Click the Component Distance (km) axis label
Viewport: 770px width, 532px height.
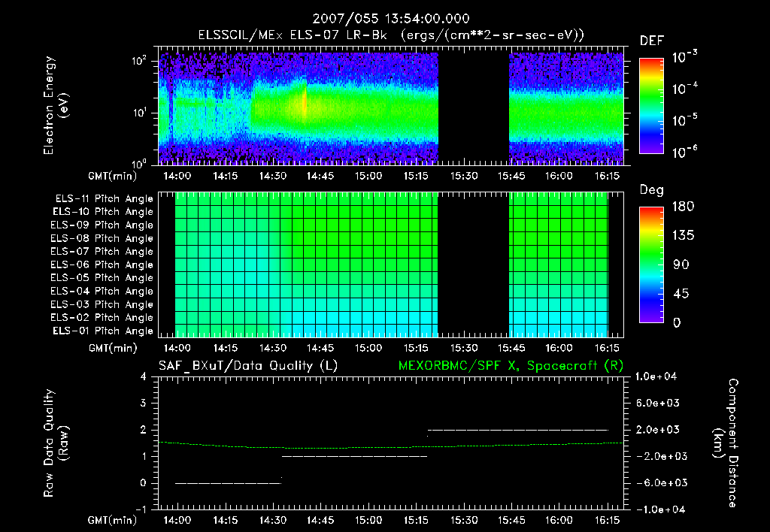[726, 443]
